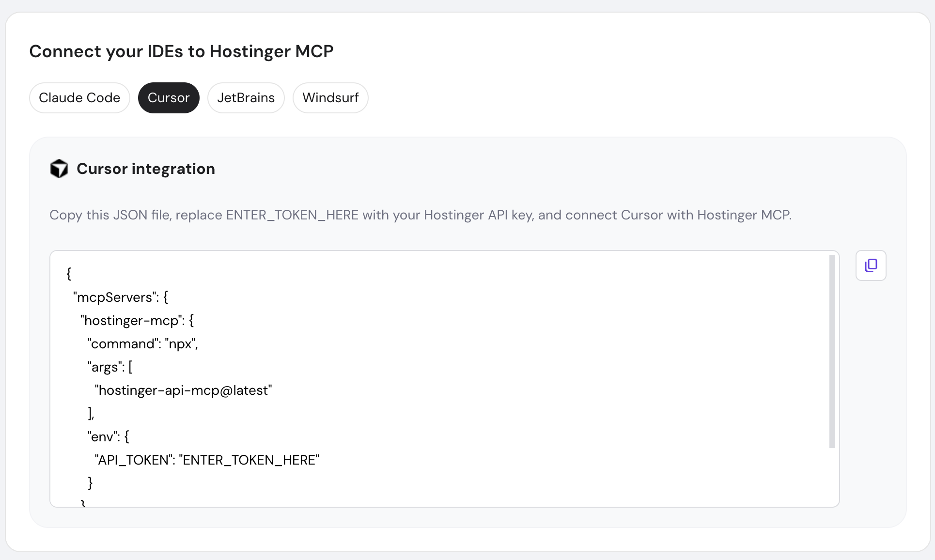Click the code box vertical scrollbar
935x560 pixels.
(832, 351)
